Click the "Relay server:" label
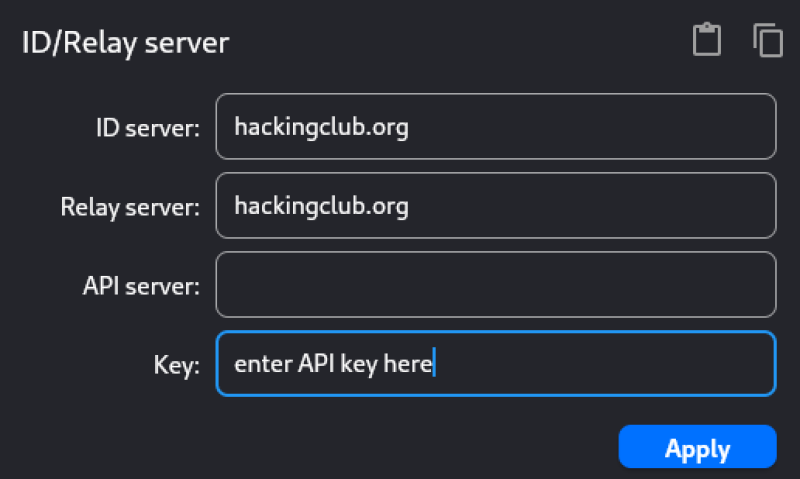 (130, 207)
